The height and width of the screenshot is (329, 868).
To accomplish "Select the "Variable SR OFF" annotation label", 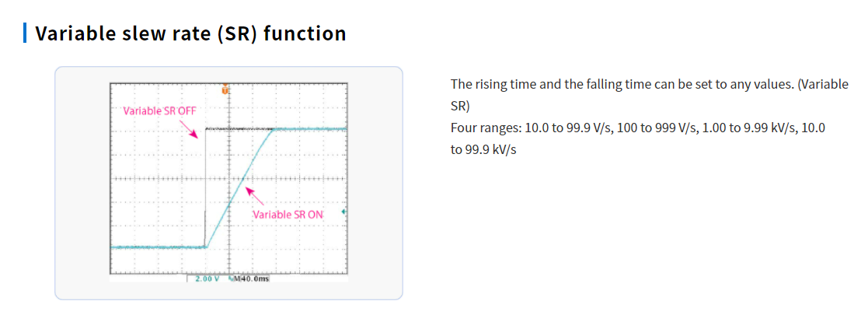I will point(159,110).
